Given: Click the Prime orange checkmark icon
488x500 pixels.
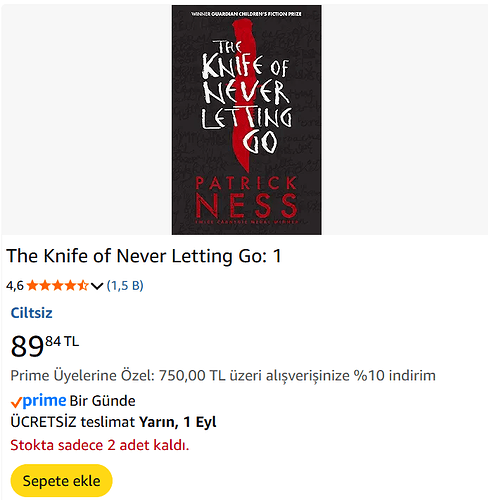Looking at the screenshot, I should tap(16, 402).
